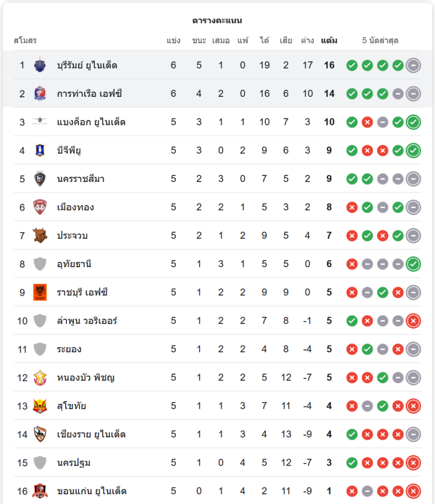Click the Prachuap (ประจวบ) club crest

[x=40, y=235]
